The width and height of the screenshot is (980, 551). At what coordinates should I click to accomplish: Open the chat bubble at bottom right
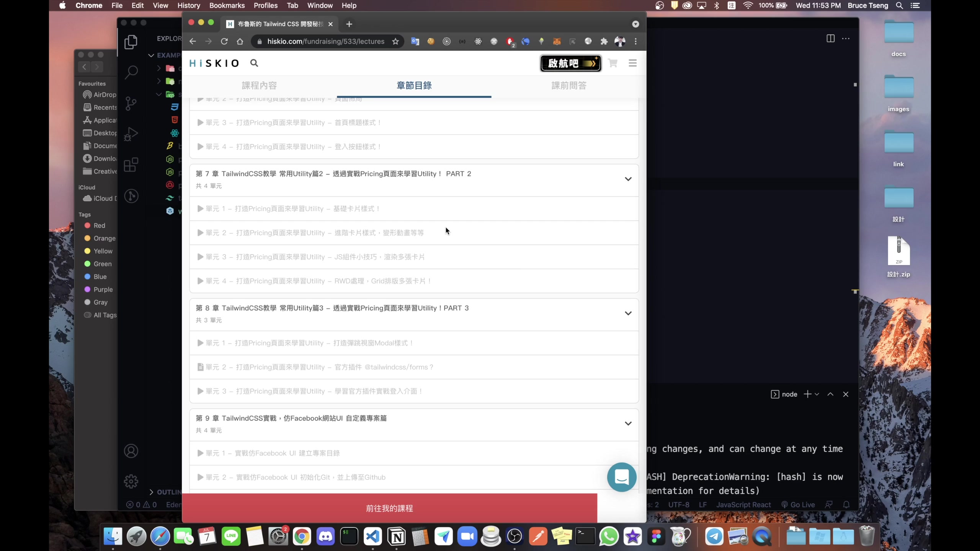click(621, 477)
